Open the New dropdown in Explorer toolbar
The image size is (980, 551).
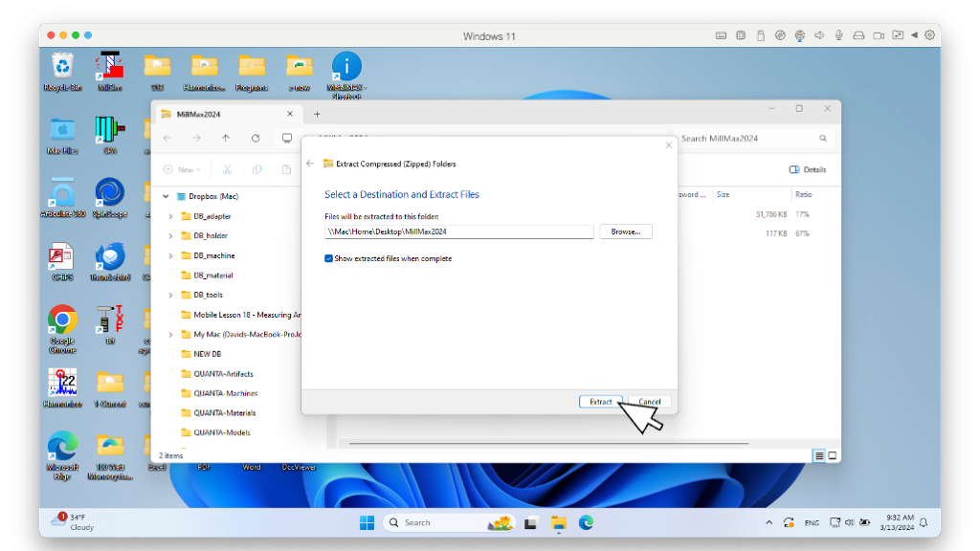(183, 169)
